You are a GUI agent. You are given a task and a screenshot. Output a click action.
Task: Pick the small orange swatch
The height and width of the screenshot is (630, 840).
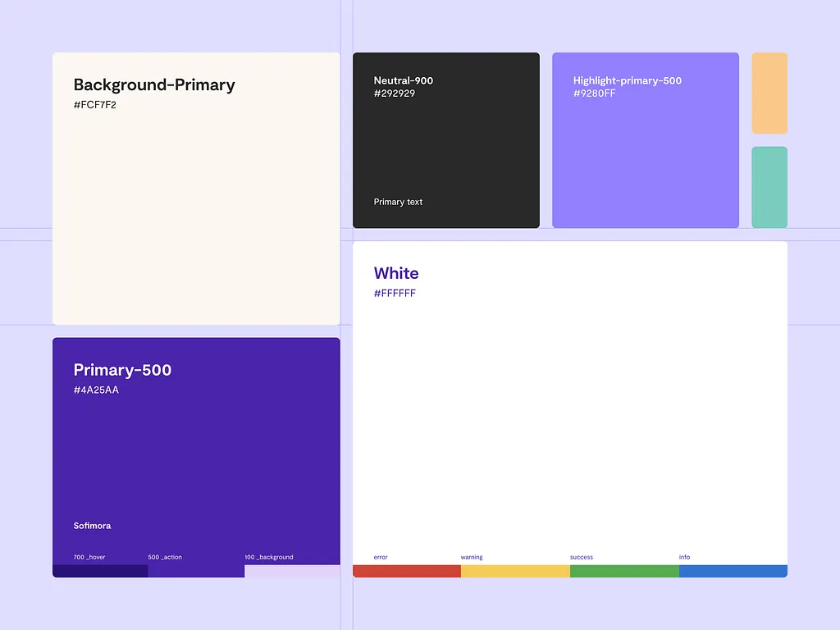[769, 93]
